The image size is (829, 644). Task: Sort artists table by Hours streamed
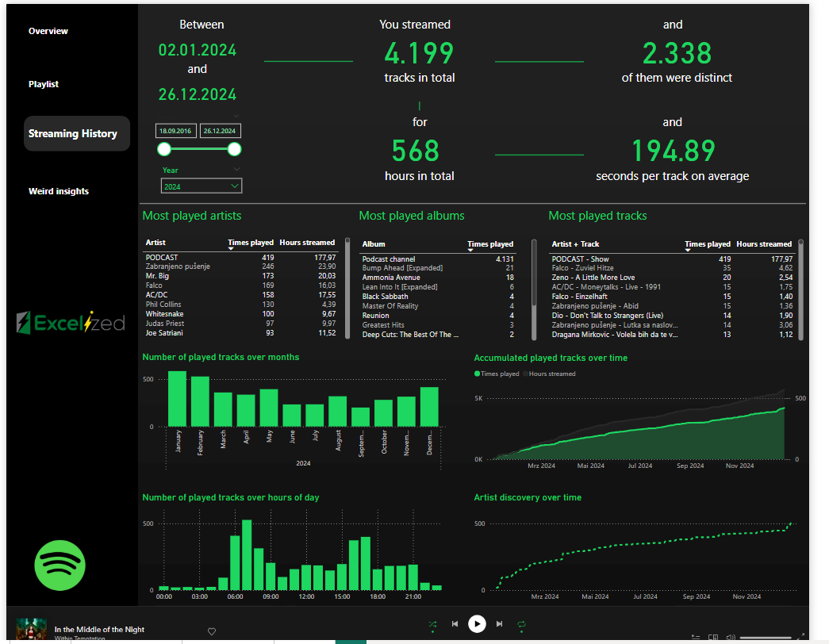click(x=307, y=242)
